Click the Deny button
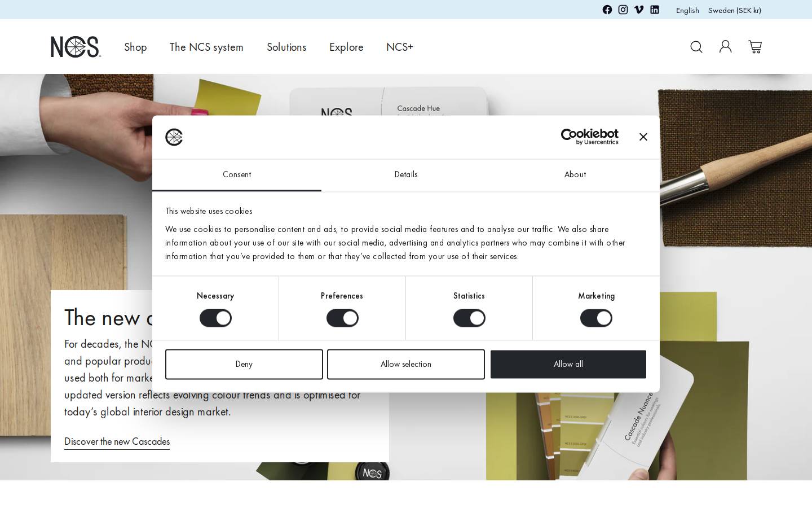Screen dimensions: 812x508 pyautogui.click(x=244, y=364)
